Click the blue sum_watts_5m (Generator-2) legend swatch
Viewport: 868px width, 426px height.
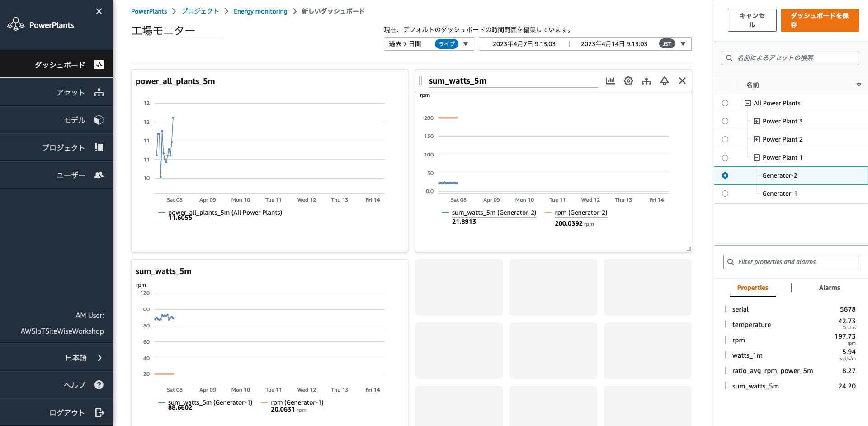pyautogui.click(x=445, y=213)
